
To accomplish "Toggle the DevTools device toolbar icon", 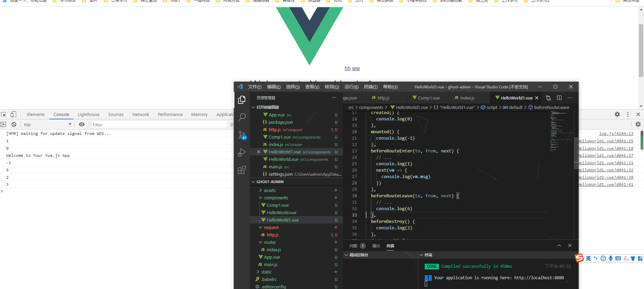I will click(13, 114).
